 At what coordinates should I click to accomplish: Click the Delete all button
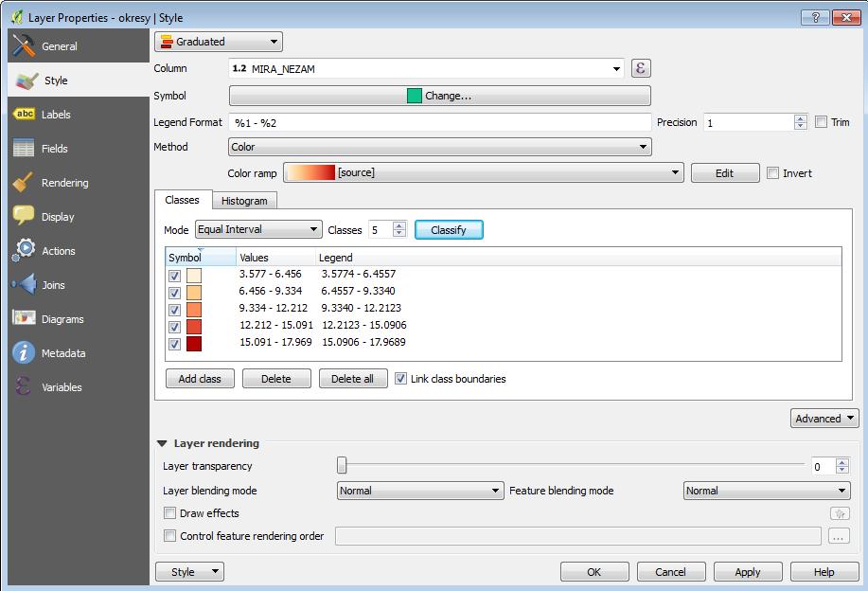353,378
